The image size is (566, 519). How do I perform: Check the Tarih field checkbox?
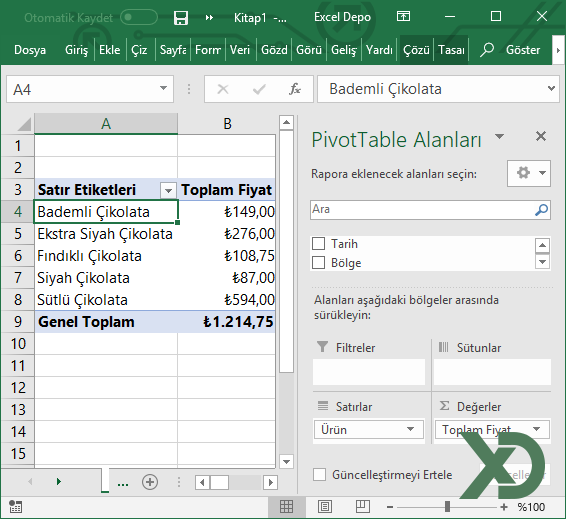point(318,244)
